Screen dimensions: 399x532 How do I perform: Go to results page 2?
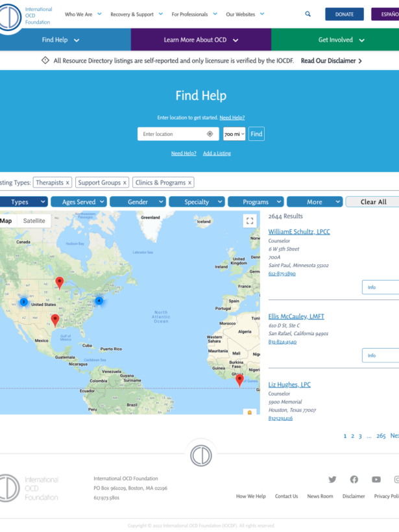[352, 436]
